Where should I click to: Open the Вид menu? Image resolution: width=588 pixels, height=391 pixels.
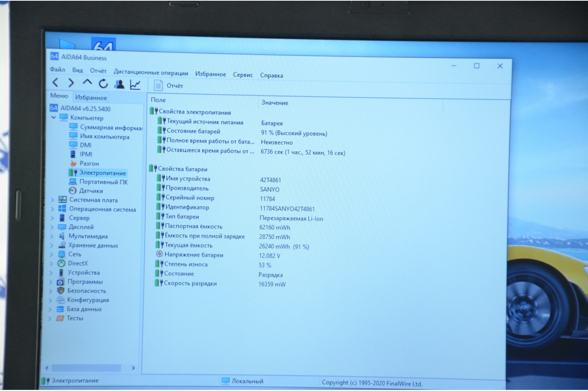coord(77,70)
